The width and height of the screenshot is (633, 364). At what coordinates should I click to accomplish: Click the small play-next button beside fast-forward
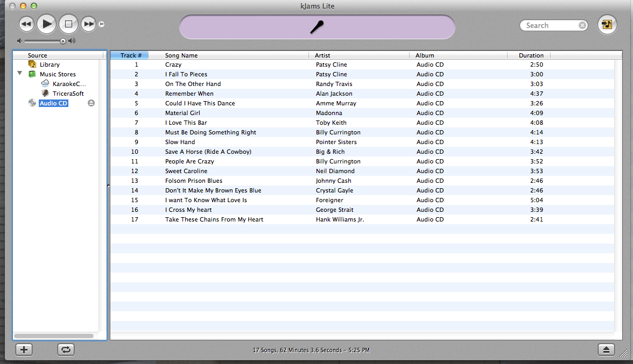[x=101, y=24]
